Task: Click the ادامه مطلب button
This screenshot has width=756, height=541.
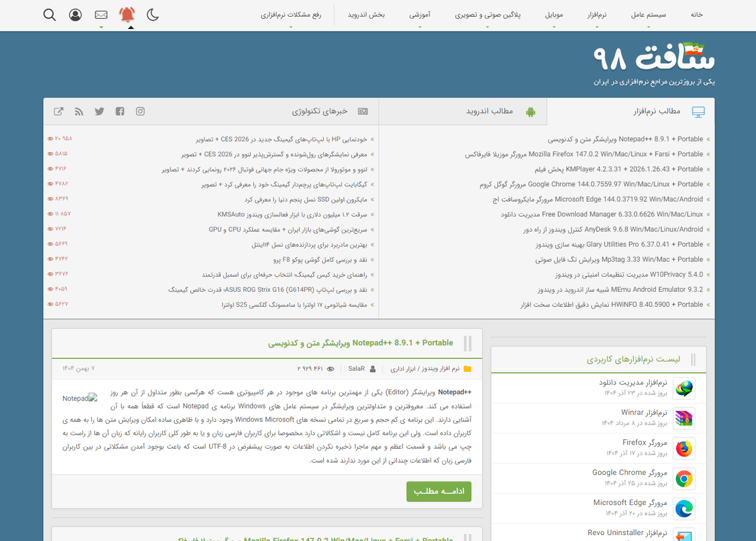Action: pyautogui.click(x=439, y=491)
